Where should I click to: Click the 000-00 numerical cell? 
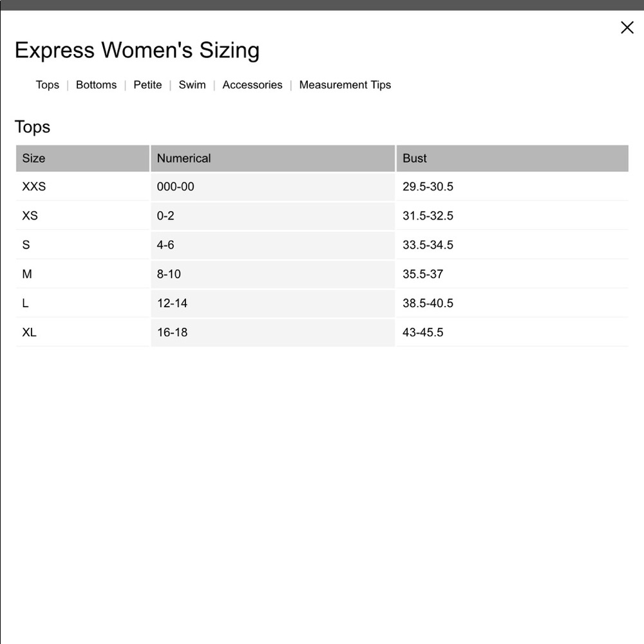tap(272, 187)
